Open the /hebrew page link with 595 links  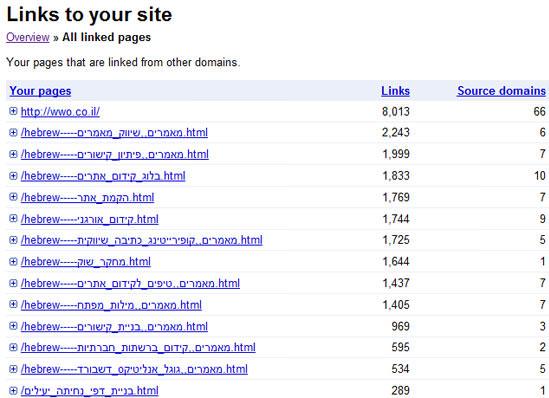(x=138, y=348)
